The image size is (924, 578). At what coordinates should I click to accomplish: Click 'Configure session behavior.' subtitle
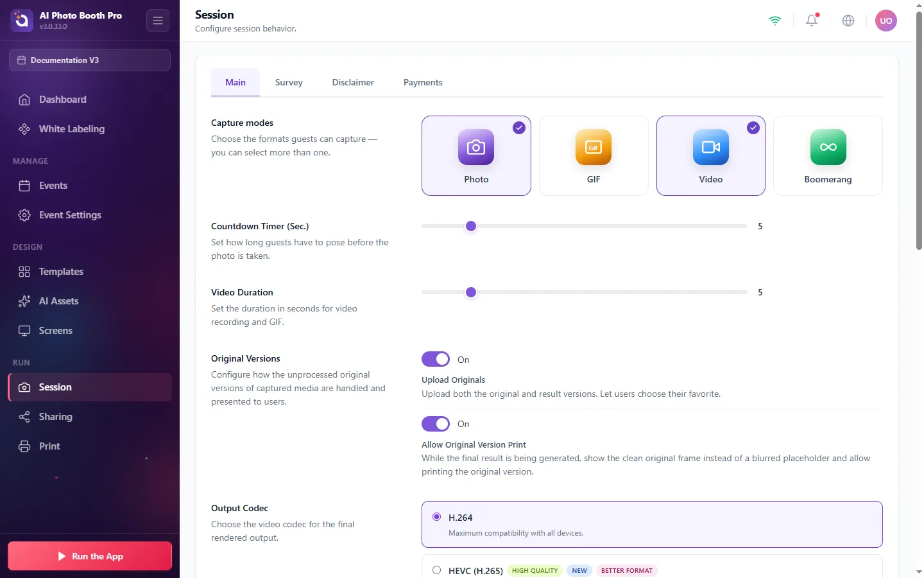coord(246,29)
